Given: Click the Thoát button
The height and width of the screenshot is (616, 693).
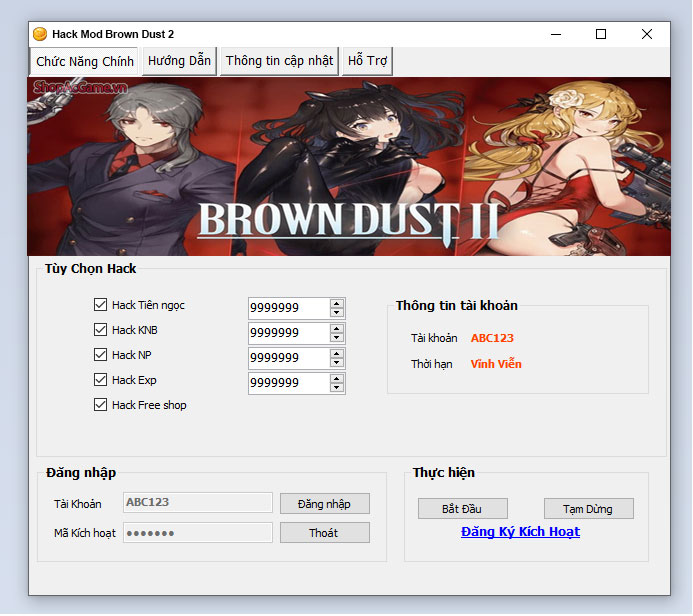Looking at the screenshot, I should coord(325,533).
